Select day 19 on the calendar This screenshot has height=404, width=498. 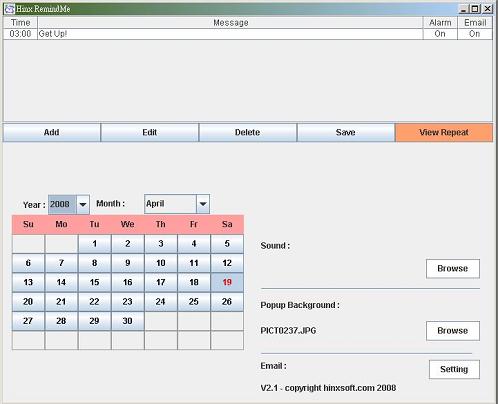coord(227,282)
